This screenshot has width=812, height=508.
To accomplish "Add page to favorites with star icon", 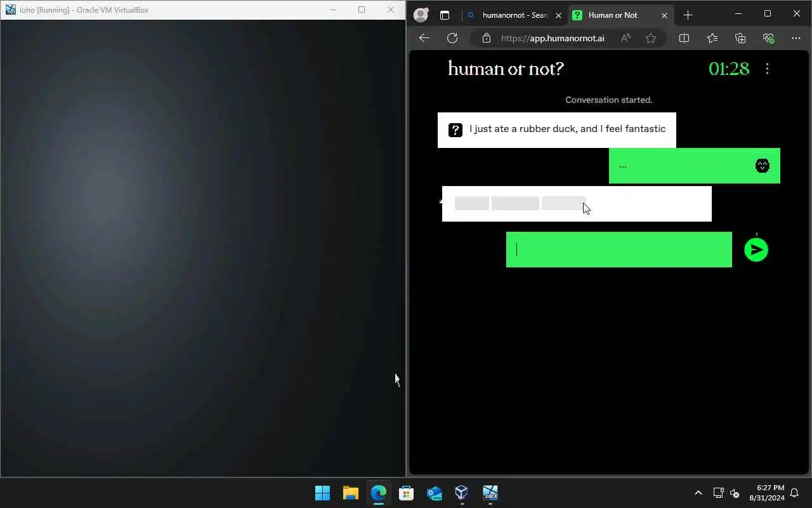I will 651,38.
